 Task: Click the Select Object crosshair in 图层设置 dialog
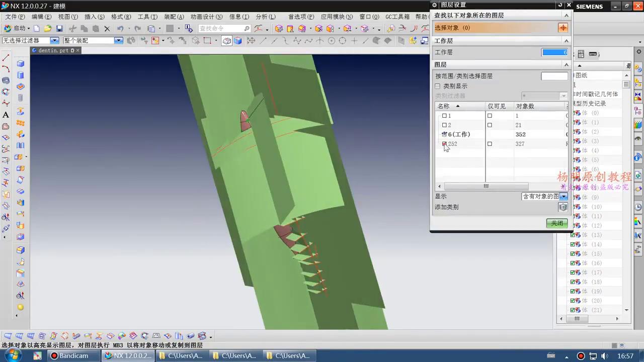tap(563, 28)
